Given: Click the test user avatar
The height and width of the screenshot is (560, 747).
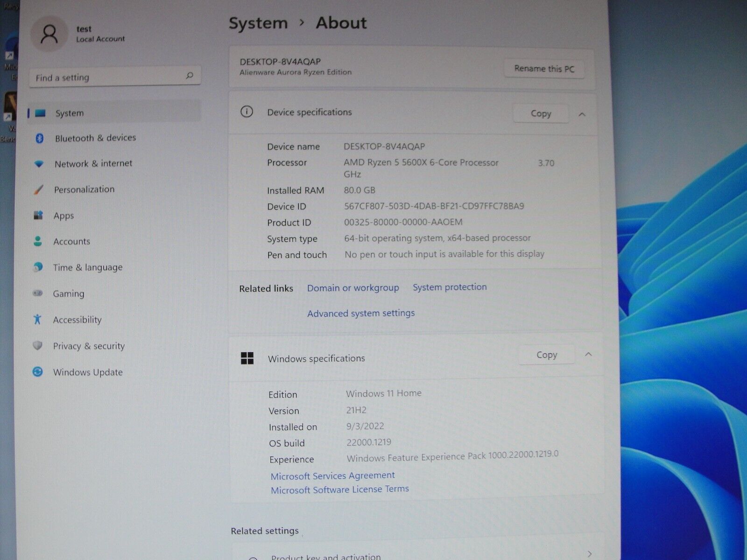Looking at the screenshot, I should click(49, 34).
